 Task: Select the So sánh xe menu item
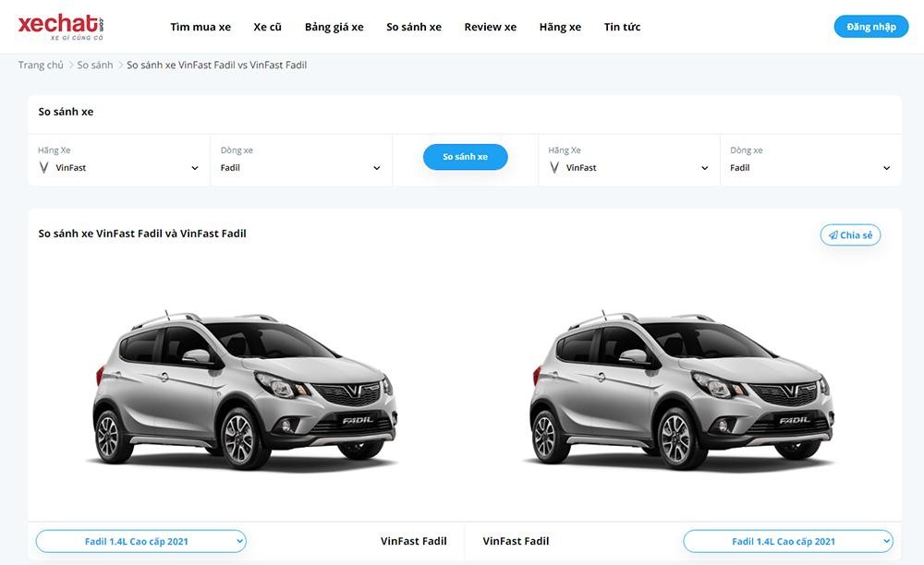[414, 26]
